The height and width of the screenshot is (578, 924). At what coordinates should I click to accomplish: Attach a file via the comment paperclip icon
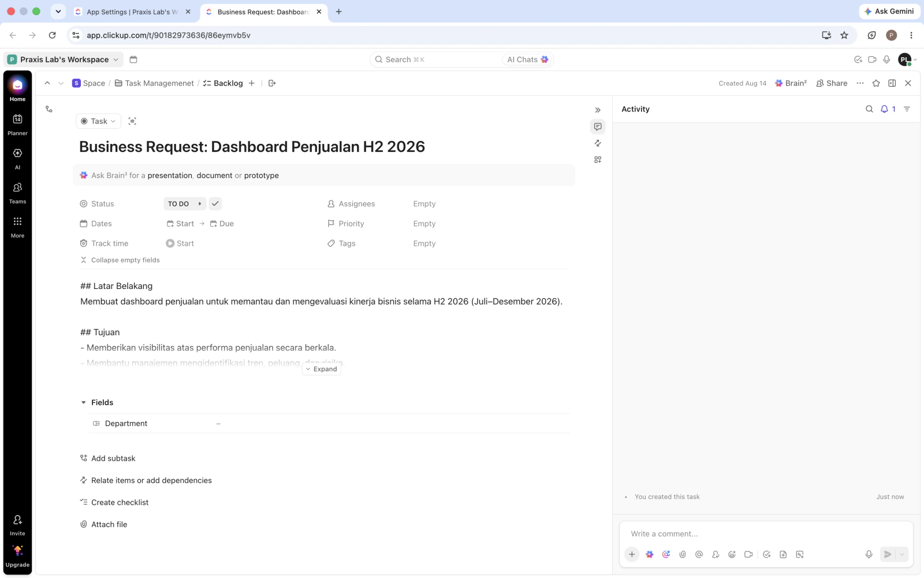(683, 554)
